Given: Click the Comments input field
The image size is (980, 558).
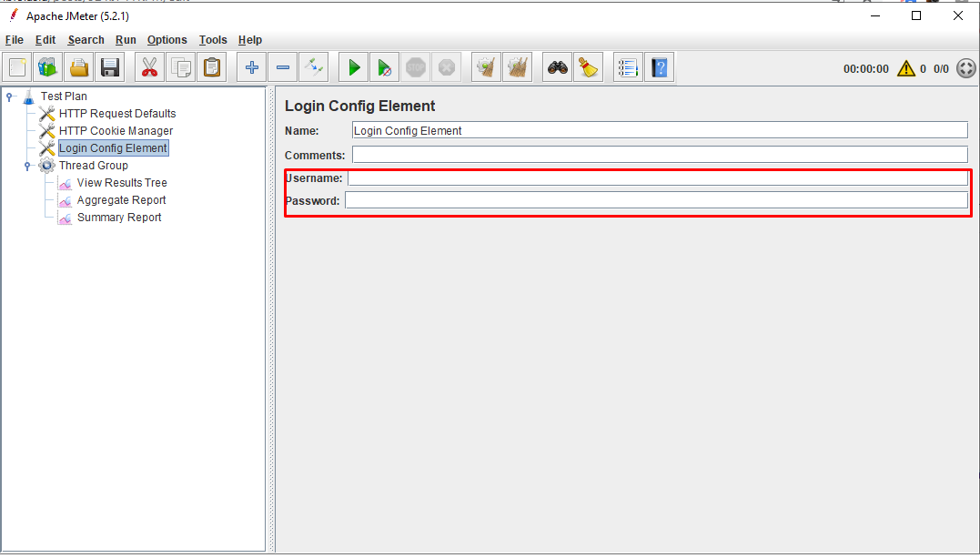Looking at the screenshot, I should (660, 155).
